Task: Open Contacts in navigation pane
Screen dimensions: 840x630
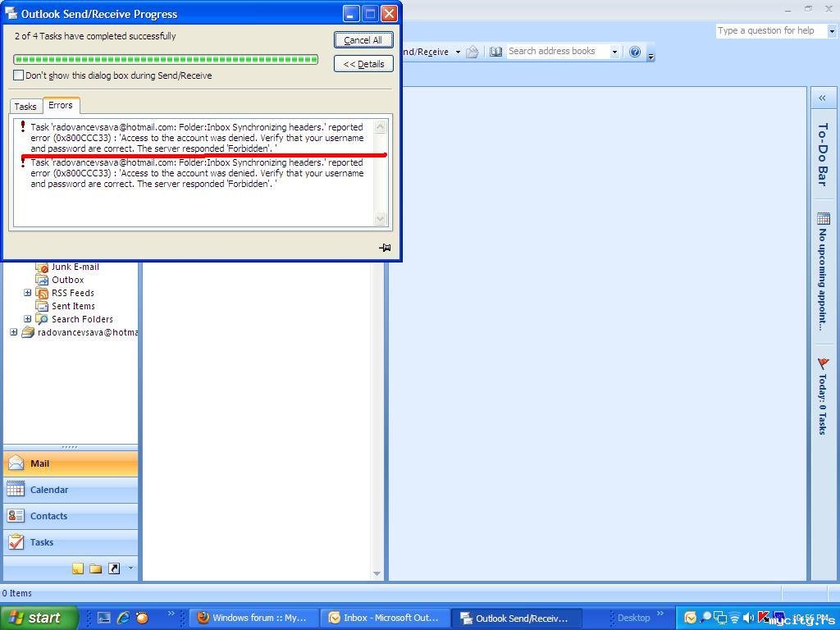Action: pos(71,516)
